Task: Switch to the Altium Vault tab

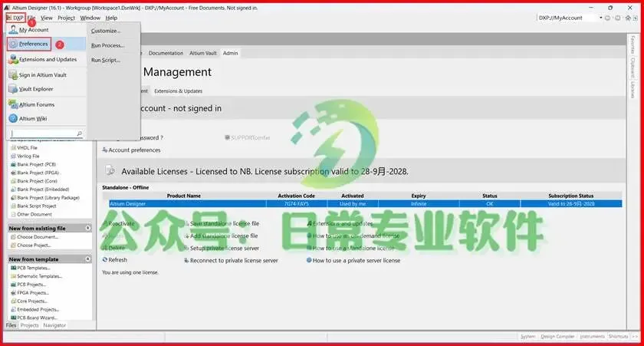Action: tap(203, 54)
